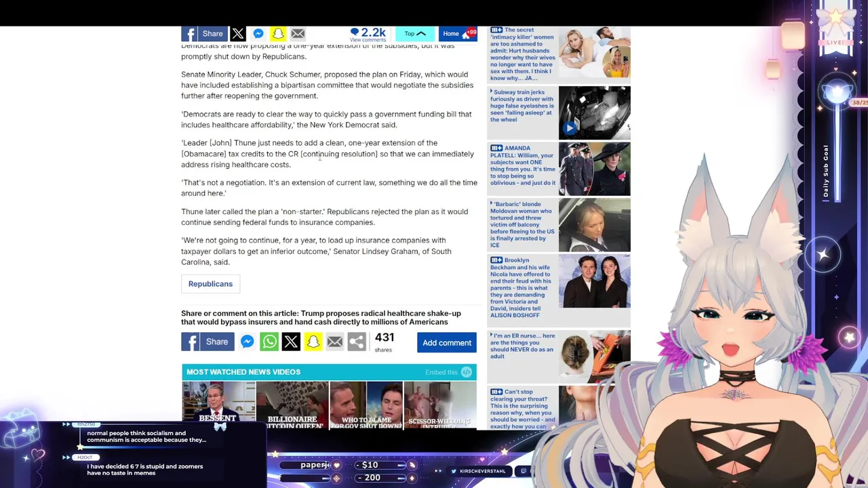The height and width of the screenshot is (488, 868).
Task: Share via Snapchat below article
Action: pyautogui.click(x=313, y=342)
